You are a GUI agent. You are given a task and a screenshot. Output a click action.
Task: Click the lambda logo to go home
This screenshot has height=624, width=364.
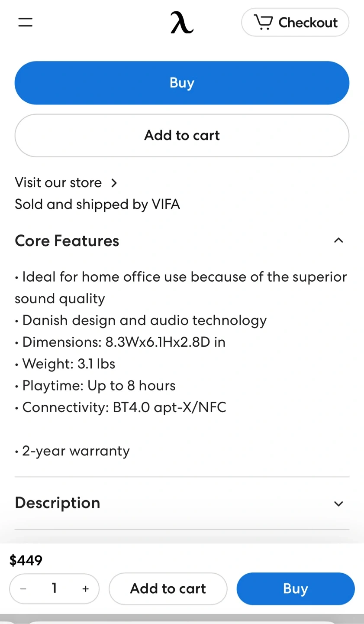pyautogui.click(x=182, y=23)
